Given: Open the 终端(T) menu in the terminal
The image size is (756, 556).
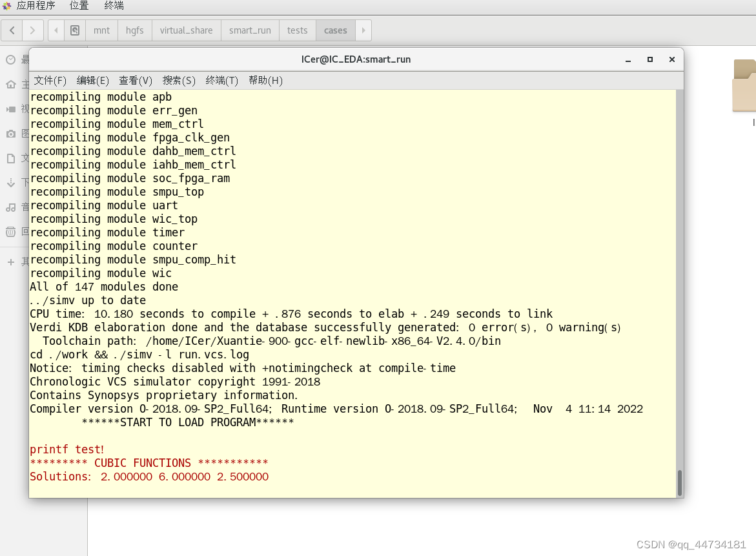Looking at the screenshot, I should tap(221, 80).
